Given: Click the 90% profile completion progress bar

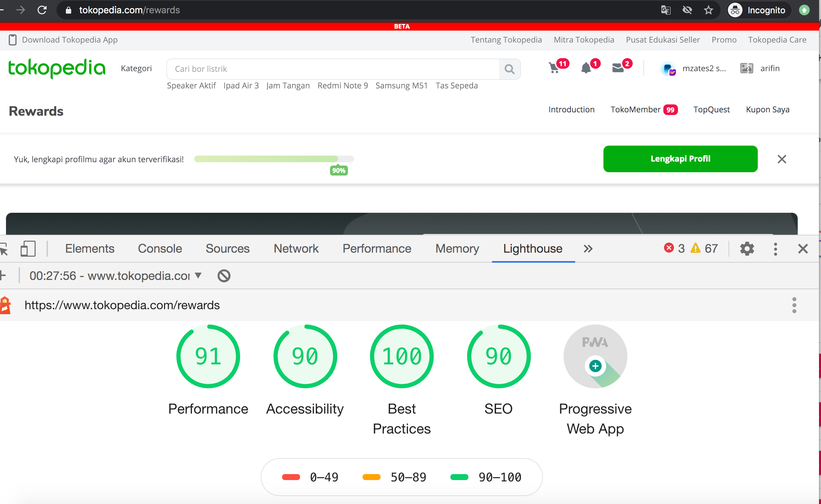Looking at the screenshot, I should (x=273, y=159).
